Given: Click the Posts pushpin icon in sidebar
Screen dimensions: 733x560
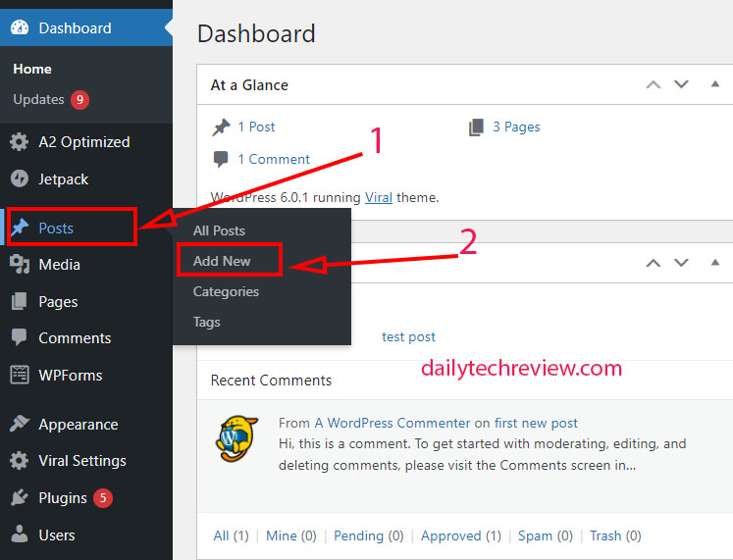Looking at the screenshot, I should coord(20,228).
